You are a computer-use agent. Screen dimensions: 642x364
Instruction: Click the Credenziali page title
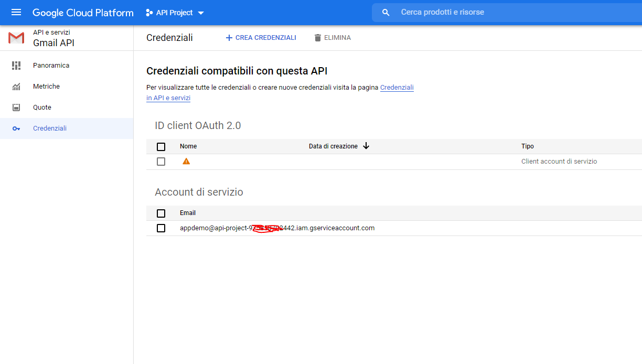click(x=169, y=38)
